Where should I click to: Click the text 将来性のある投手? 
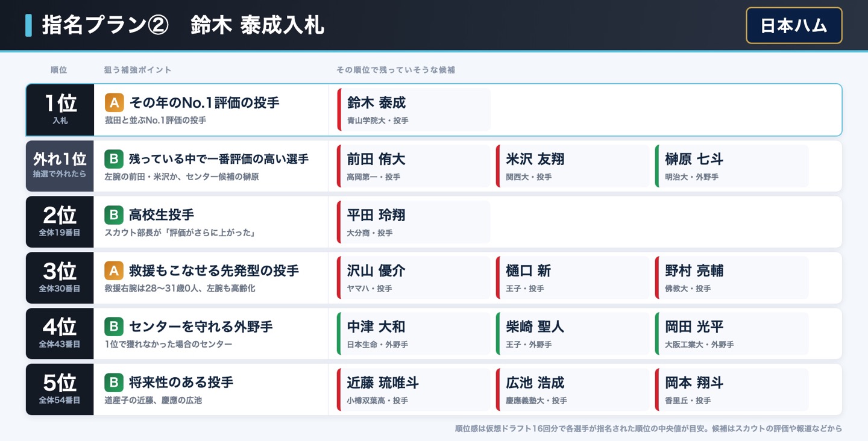click(181, 383)
